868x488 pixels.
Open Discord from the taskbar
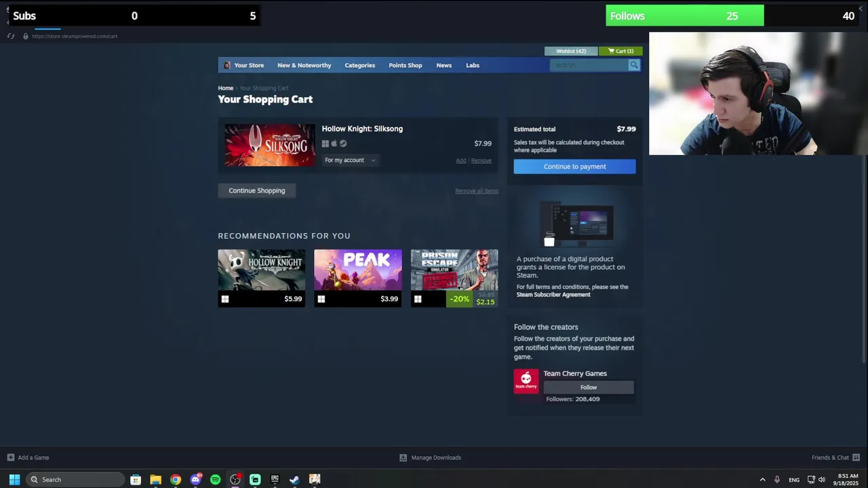click(x=195, y=479)
